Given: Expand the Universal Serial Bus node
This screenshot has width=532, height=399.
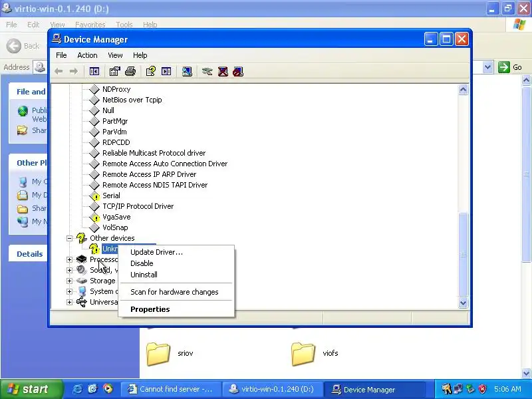Looking at the screenshot, I should click(x=69, y=302).
